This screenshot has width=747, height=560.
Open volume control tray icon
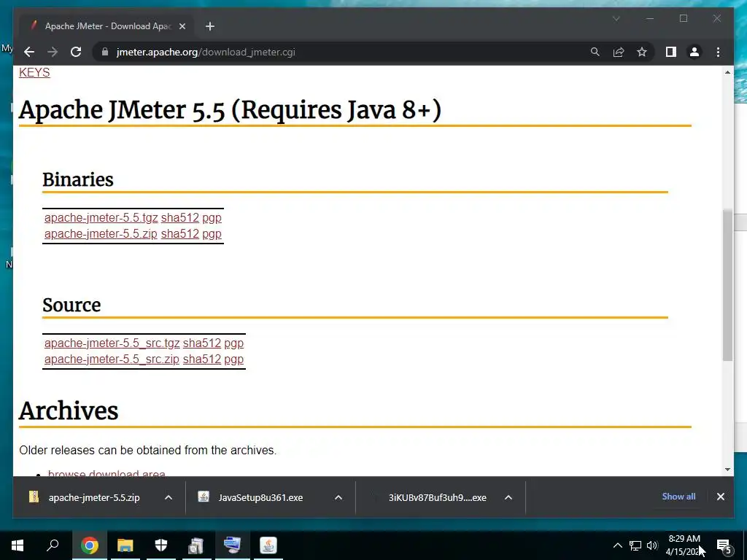[652, 545]
